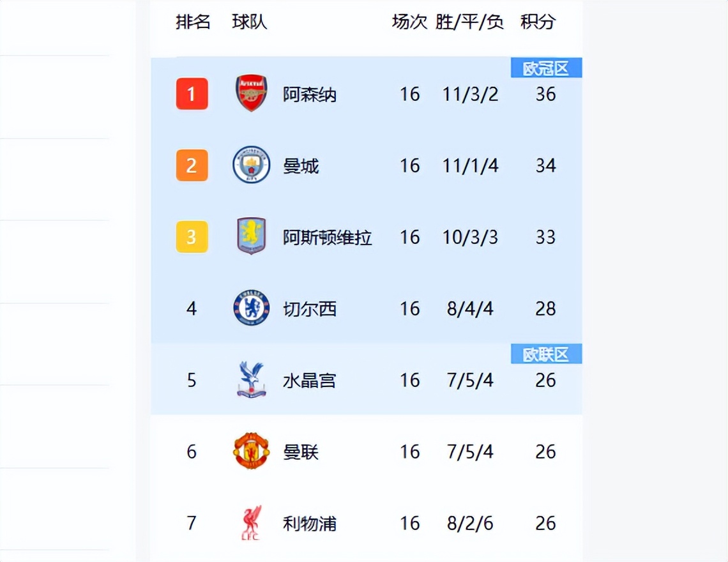Viewport: 728px width, 562px height.
Task: Click the Crystal Palace eagle crest
Action: pos(251,379)
